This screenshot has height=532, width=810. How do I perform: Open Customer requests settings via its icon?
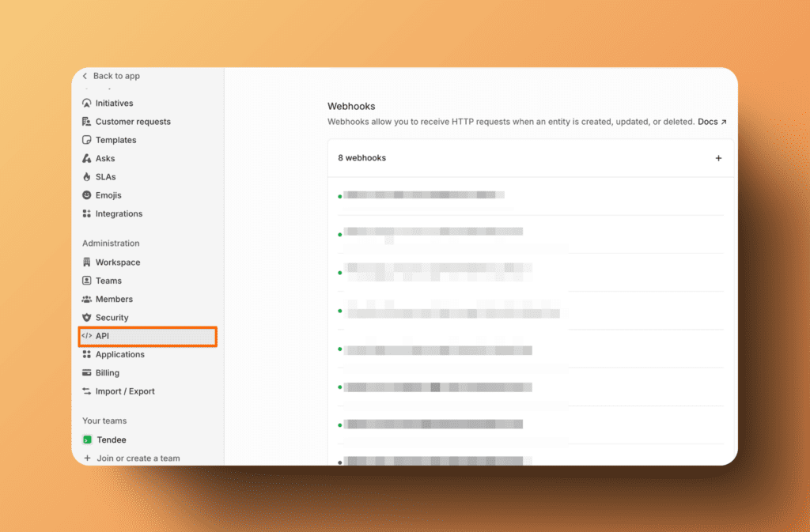coord(87,121)
